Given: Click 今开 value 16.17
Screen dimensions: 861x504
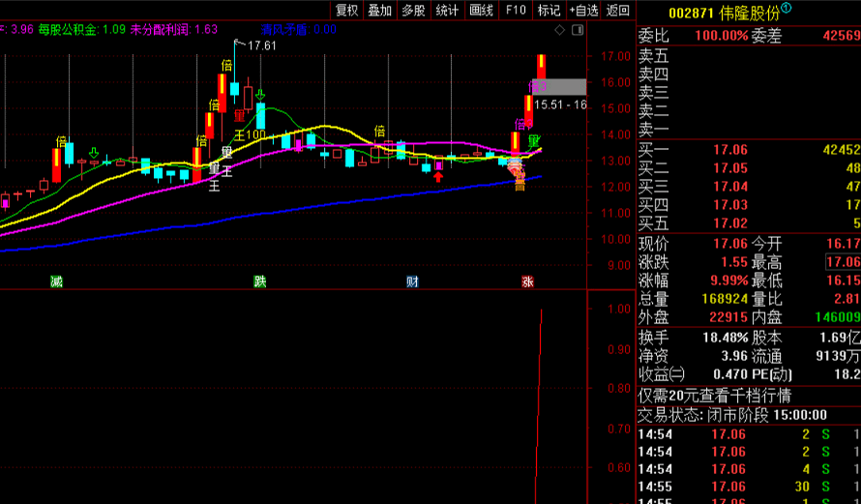Looking at the screenshot, I should tap(844, 243).
